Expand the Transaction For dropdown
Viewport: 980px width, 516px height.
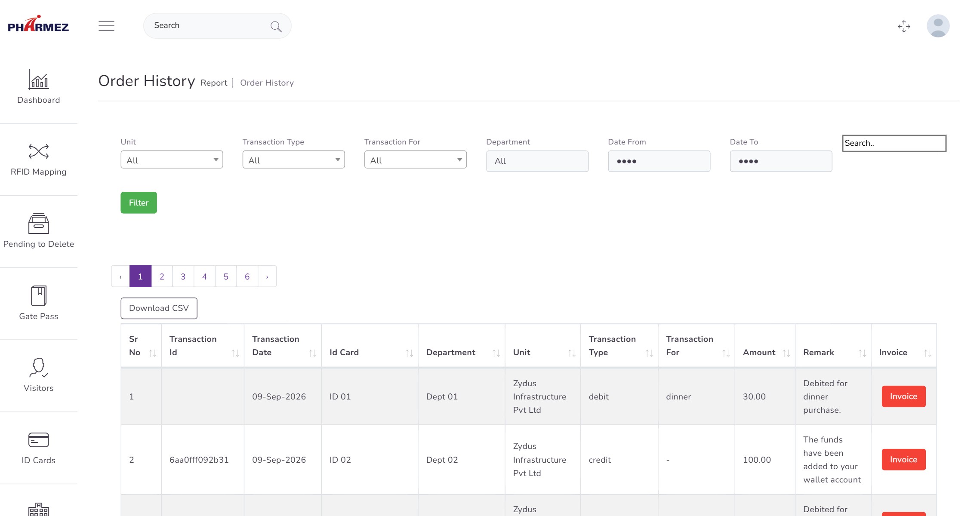pyautogui.click(x=415, y=160)
